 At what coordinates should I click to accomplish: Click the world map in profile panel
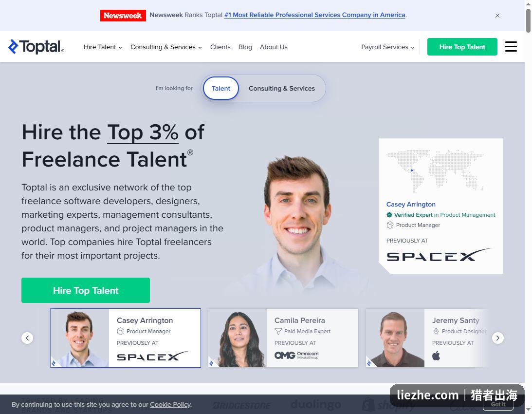[435, 171]
